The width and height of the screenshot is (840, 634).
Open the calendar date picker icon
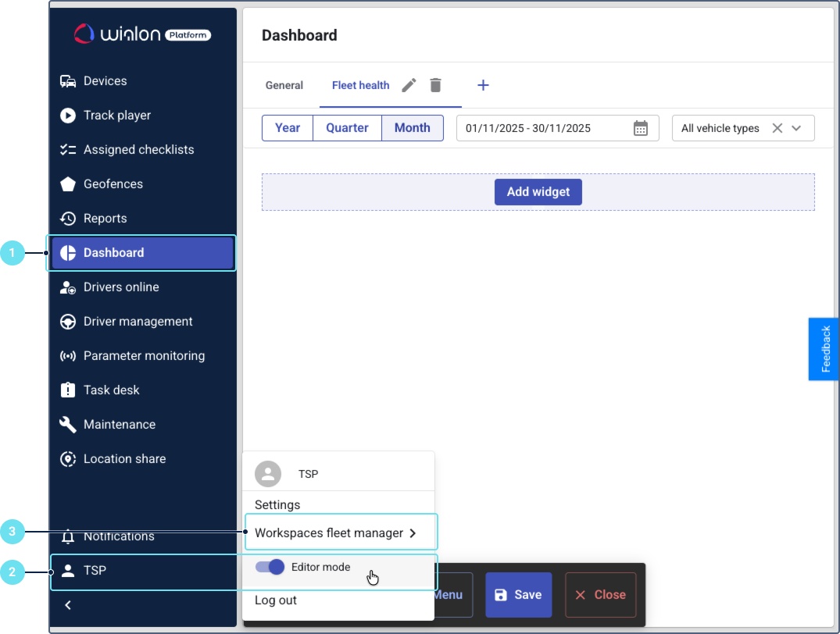click(x=640, y=128)
